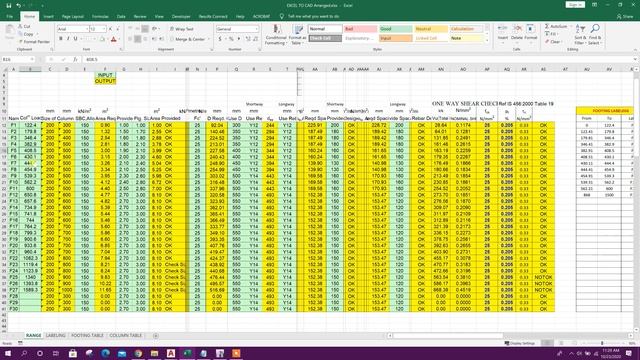The image size is (640, 360).
Task: Open Windows taskbar search
Action: pos(24,353)
